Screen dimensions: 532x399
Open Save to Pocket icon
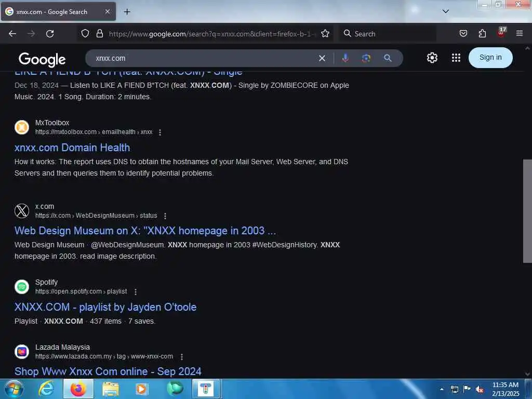point(463,33)
